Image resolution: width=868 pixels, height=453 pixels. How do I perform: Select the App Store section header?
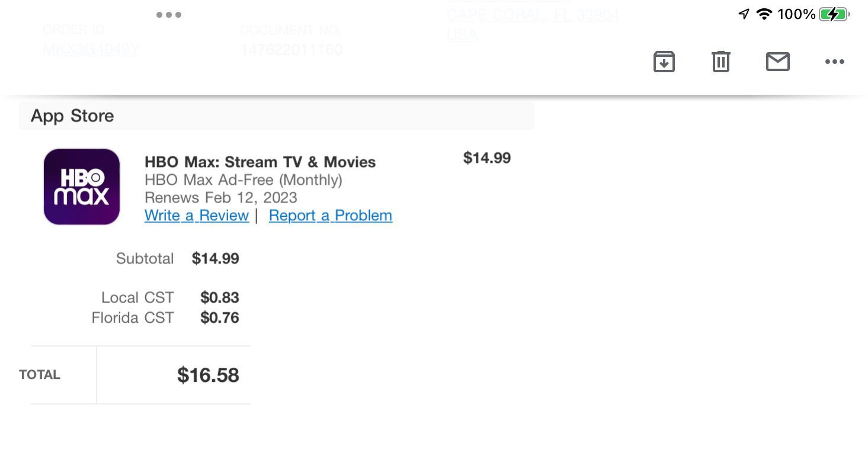pyautogui.click(x=277, y=116)
